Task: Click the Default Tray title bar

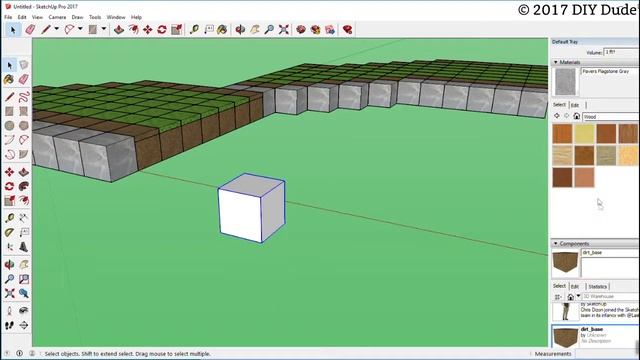Action: pyautogui.click(x=595, y=42)
